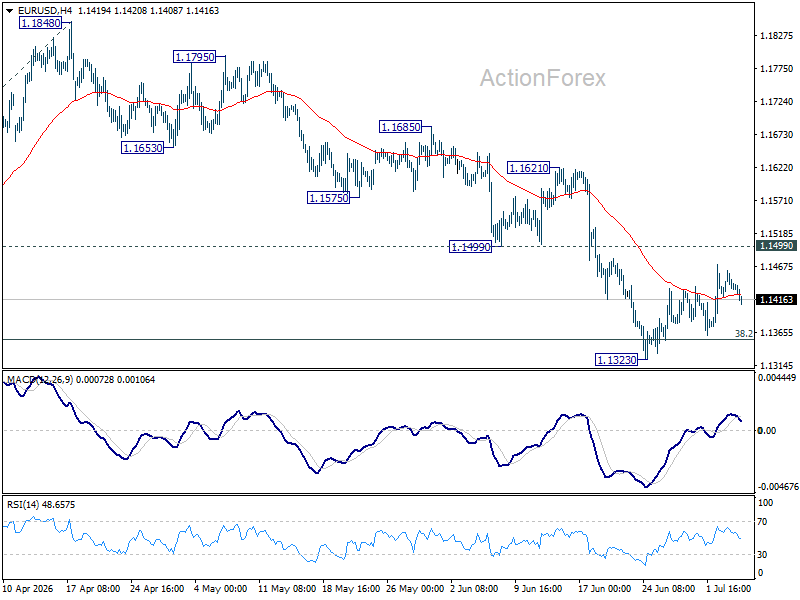Click the 26 May 00:00 time label
Viewport: 800px width, 600px height.
415,589
